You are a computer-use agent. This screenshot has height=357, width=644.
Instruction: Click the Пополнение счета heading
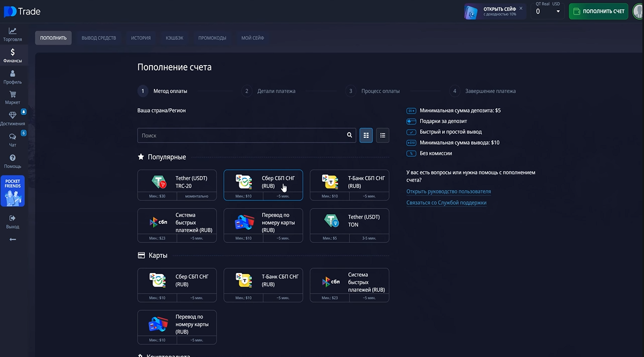[174, 67]
